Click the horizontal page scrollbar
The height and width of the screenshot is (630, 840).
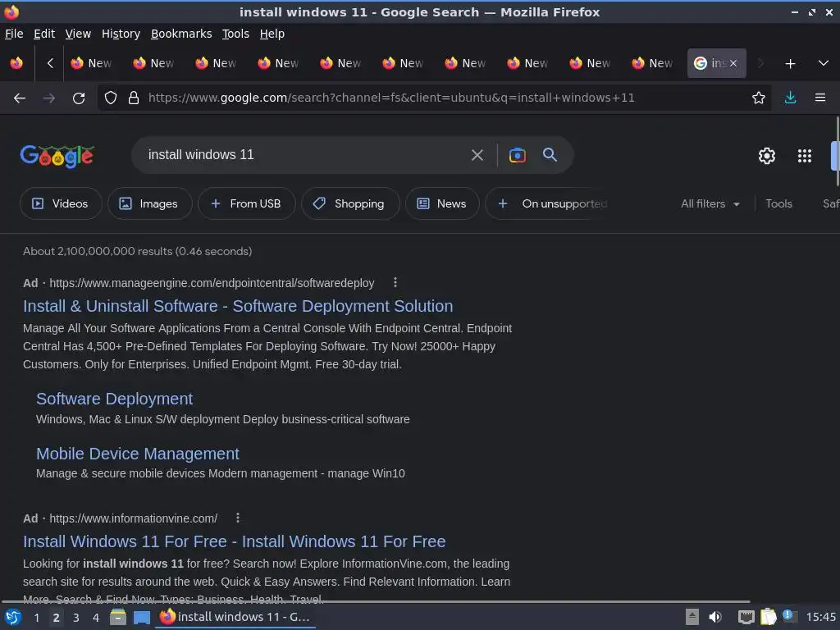375,601
